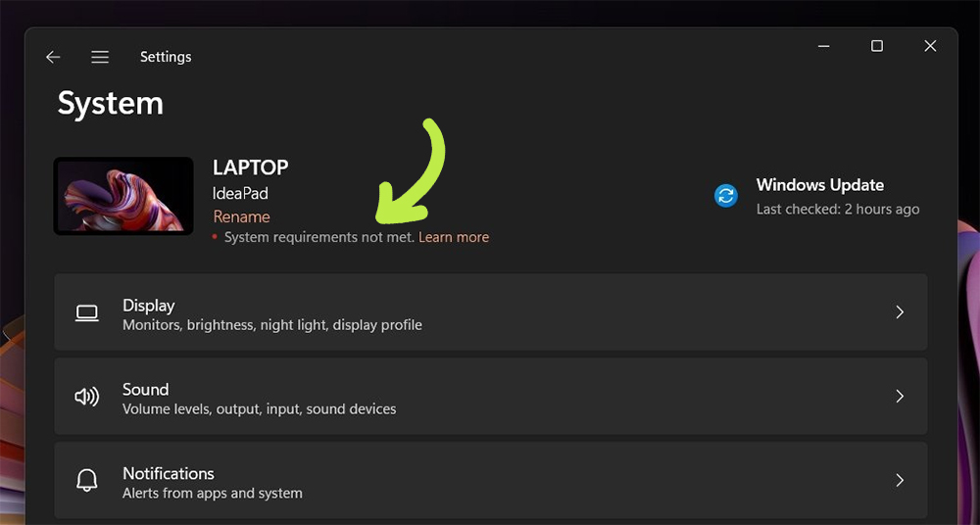Maximize the Settings window
980x525 pixels.
click(x=877, y=46)
